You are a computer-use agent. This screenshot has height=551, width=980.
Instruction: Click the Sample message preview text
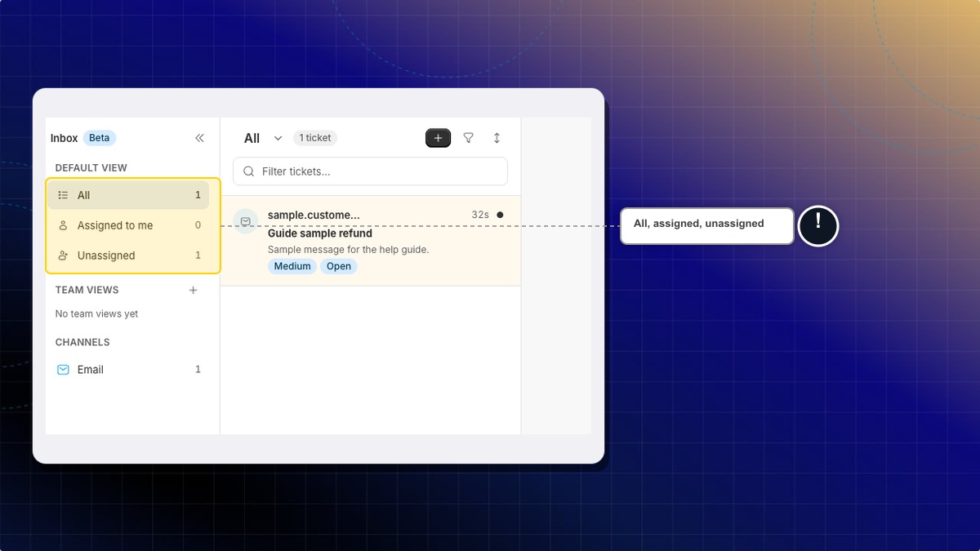(349, 249)
